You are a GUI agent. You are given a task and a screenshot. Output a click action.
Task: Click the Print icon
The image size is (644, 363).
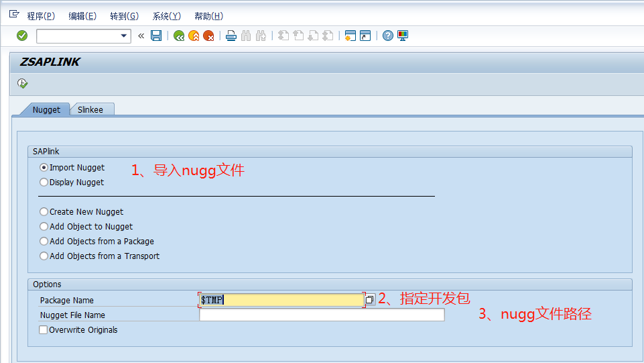(x=231, y=36)
